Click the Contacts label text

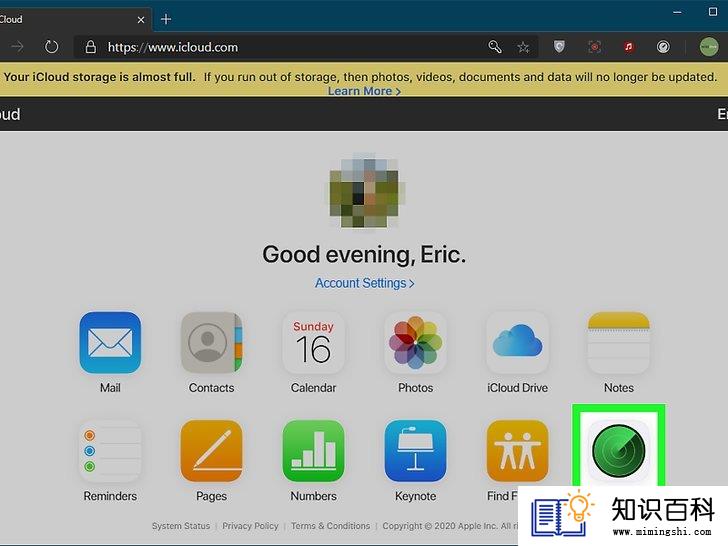point(211,388)
